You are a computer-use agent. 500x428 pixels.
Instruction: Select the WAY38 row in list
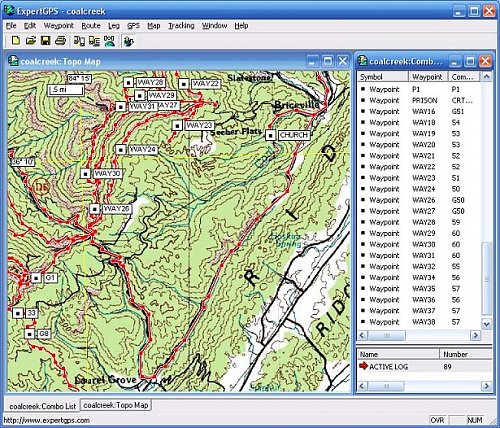(x=419, y=322)
